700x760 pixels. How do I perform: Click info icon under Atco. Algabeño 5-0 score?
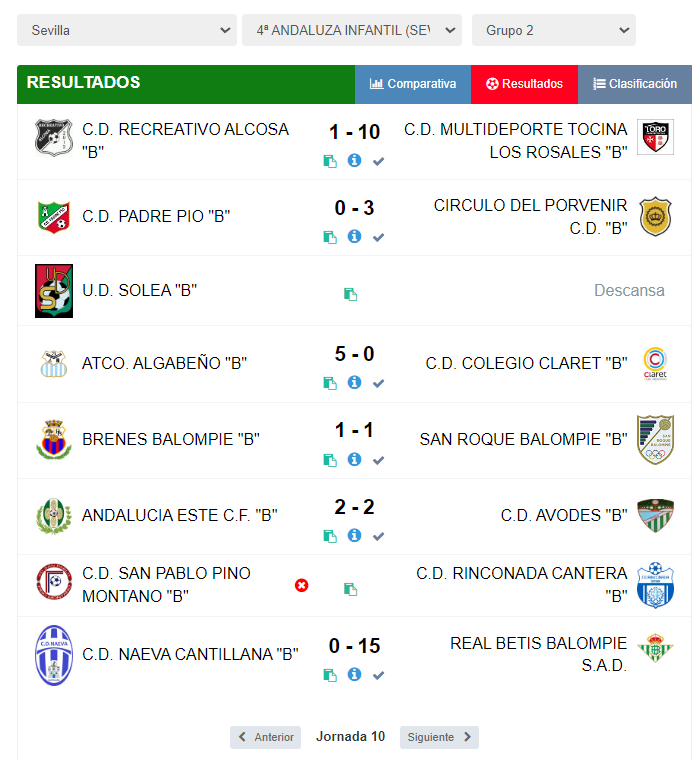coord(354,382)
